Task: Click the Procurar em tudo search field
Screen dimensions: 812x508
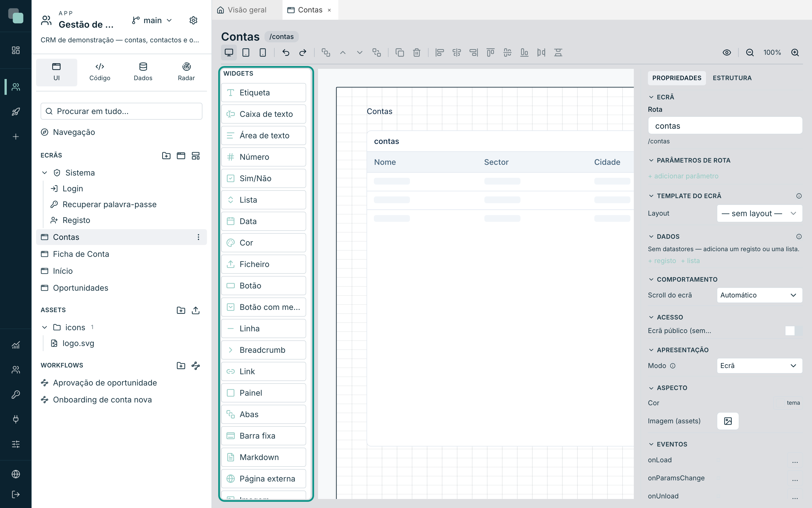Action: pyautogui.click(x=122, y=111)
